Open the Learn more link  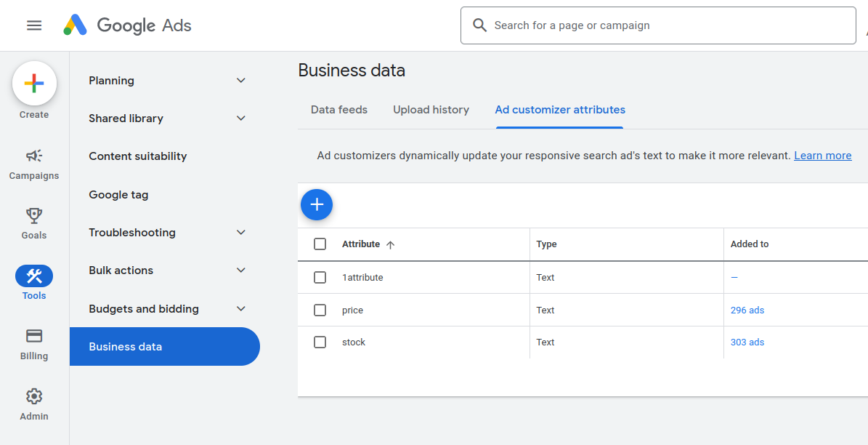click(822, 156)
